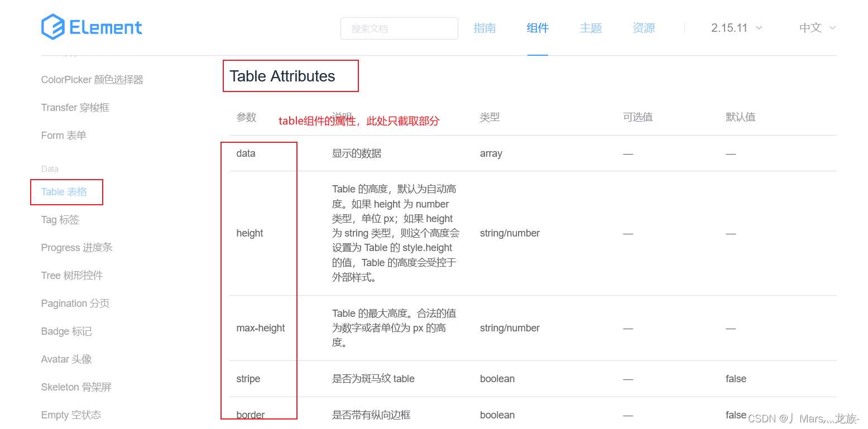This screenshot has width=868, height=429.
Task: Click the 类型 column header
Action: [x=490, y=117]
